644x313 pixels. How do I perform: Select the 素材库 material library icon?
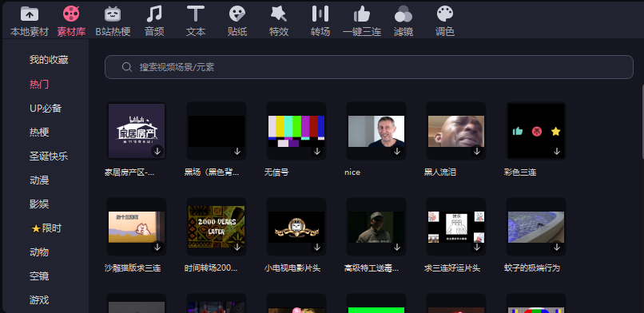pyautogui.click(x=71, y=14)
